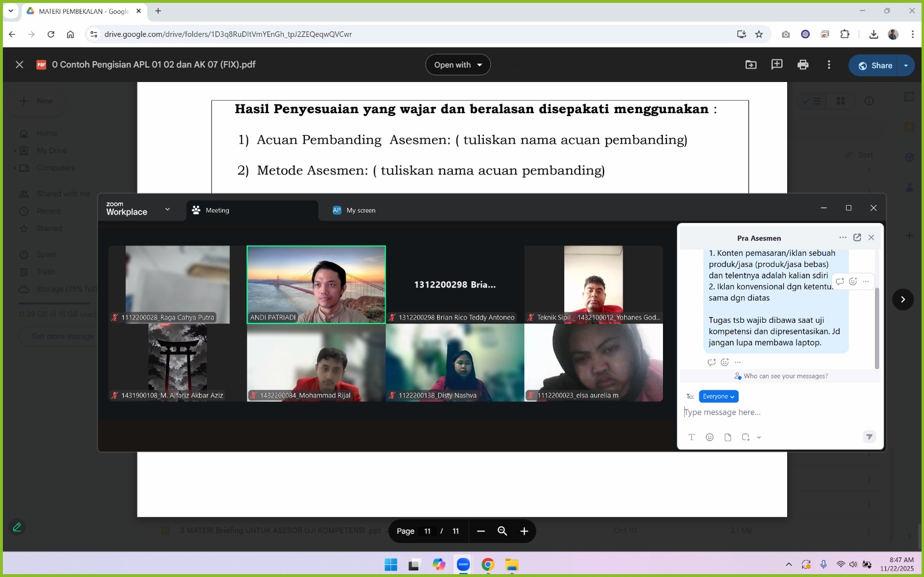Send the chat message with the send icon
The width and height of the screenshot is (924, 577).
869,437
